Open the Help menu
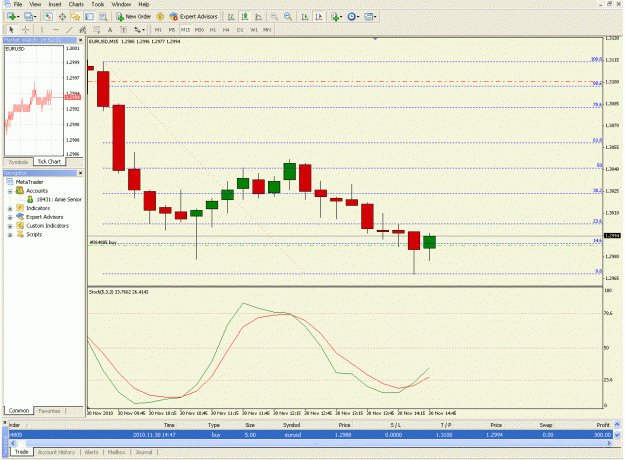The height and width of the screenshot is (460, 625). (143, 4)
